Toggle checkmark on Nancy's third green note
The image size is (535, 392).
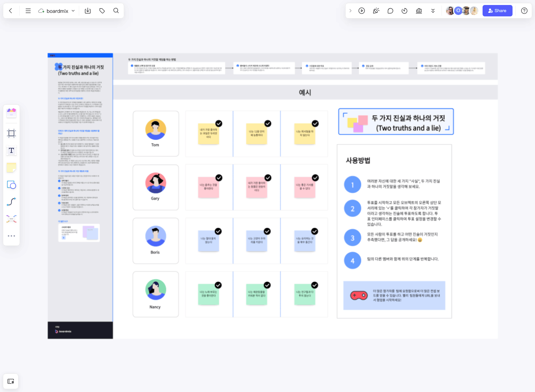click(x=314, y=285)
